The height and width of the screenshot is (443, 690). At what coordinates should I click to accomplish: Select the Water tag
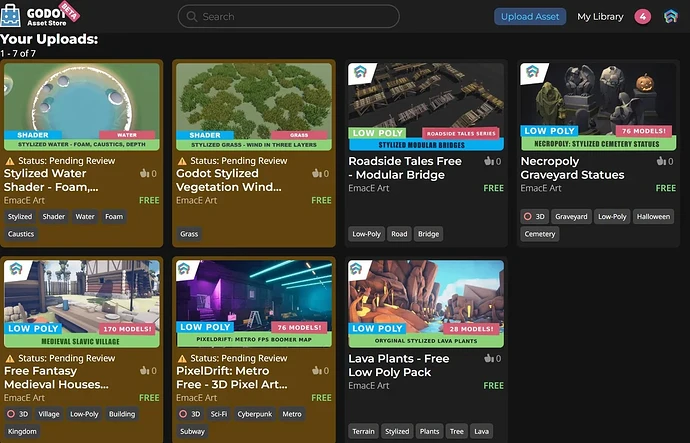[84, 216]
